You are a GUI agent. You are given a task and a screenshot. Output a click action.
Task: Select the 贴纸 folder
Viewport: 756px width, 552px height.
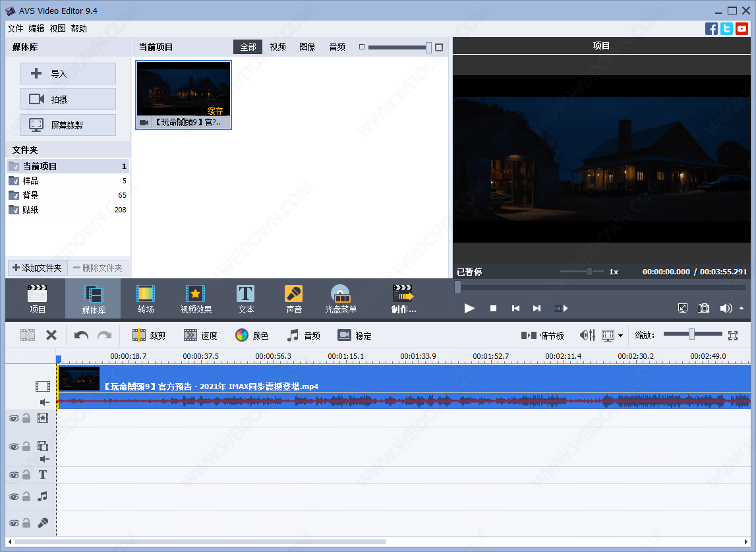click(x=68, y=210)
